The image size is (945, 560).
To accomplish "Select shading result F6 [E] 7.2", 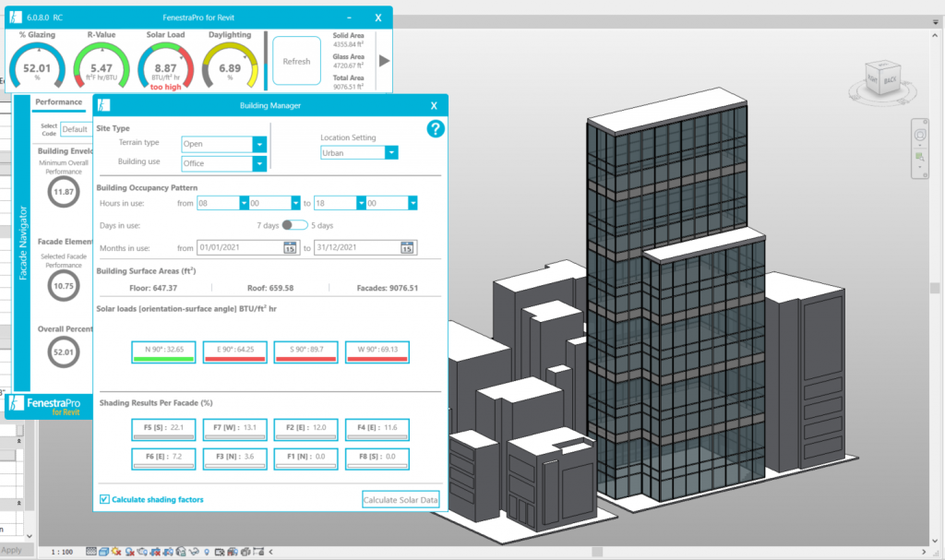I will (x=164, y=459).
